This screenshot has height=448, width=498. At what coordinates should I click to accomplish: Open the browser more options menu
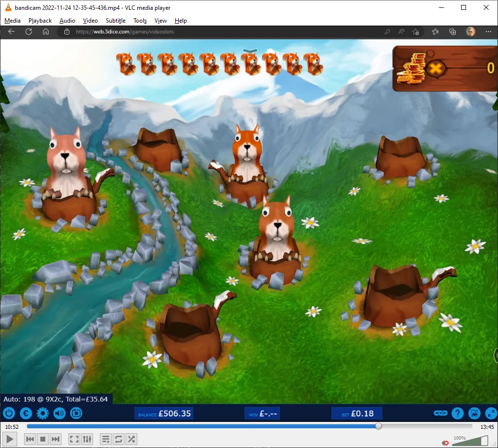(x=489, y=32)
